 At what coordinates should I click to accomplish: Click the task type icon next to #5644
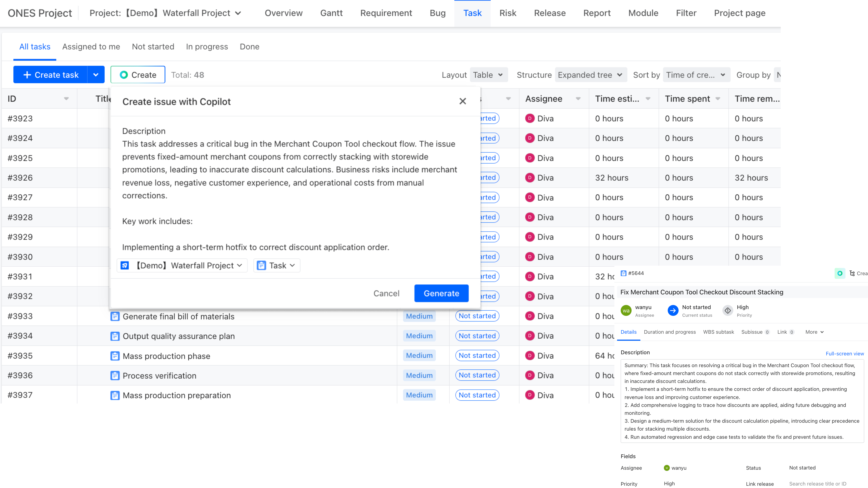tap(623, 273)
